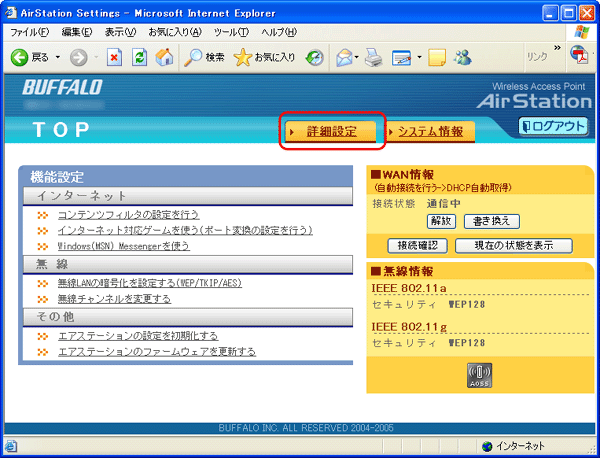This screenshot has width=600, height=458.
Task: Go to Home page icon
Action: 164,57
